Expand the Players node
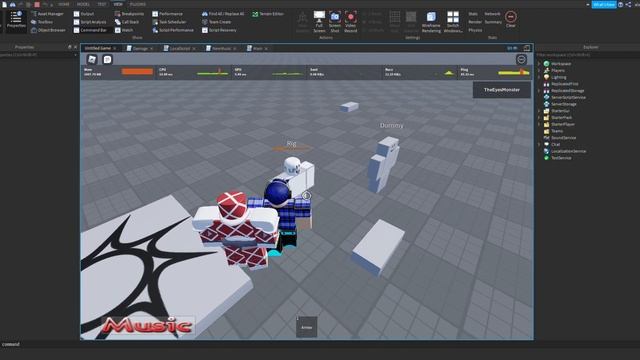The height and width of the screenshot is (360, 640). (539, 71)
